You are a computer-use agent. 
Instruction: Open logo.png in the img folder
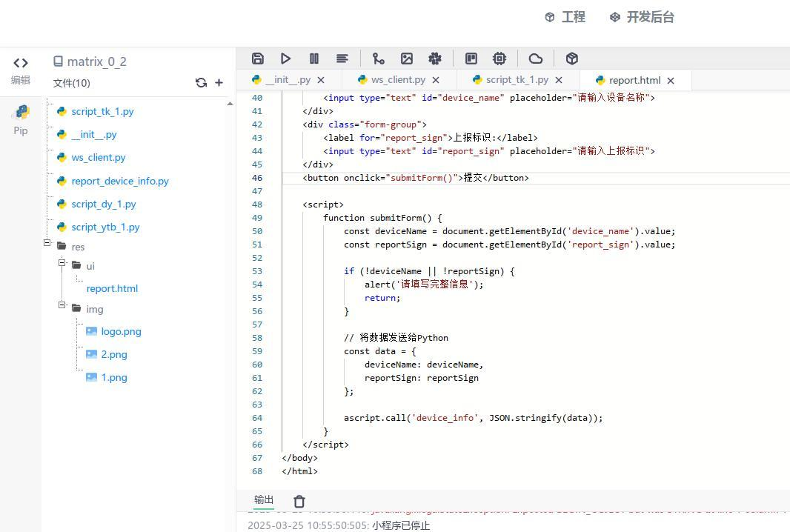tap(121, 331)
